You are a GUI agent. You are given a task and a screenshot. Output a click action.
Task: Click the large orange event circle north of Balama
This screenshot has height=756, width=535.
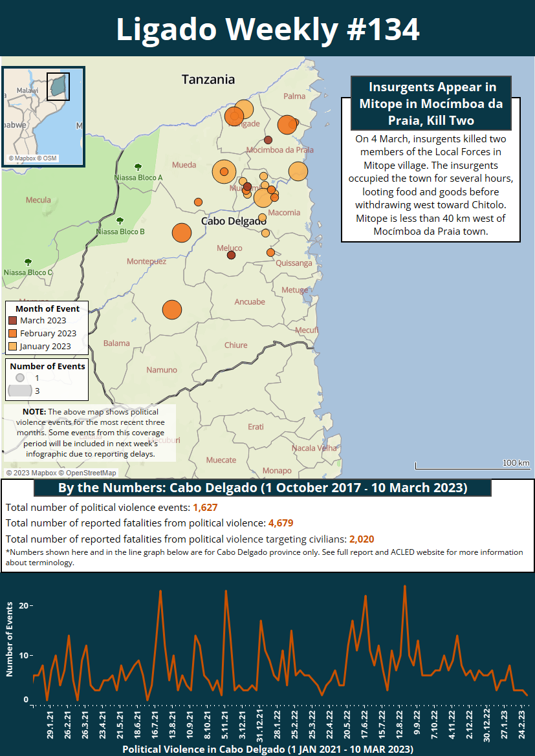[171, 310]
